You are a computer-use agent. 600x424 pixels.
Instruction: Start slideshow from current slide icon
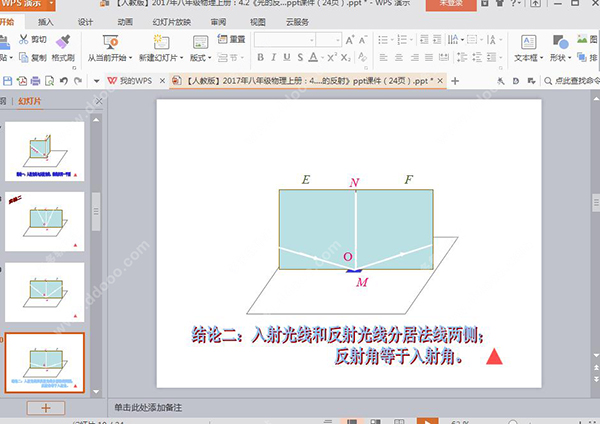(x=110, y=42)
